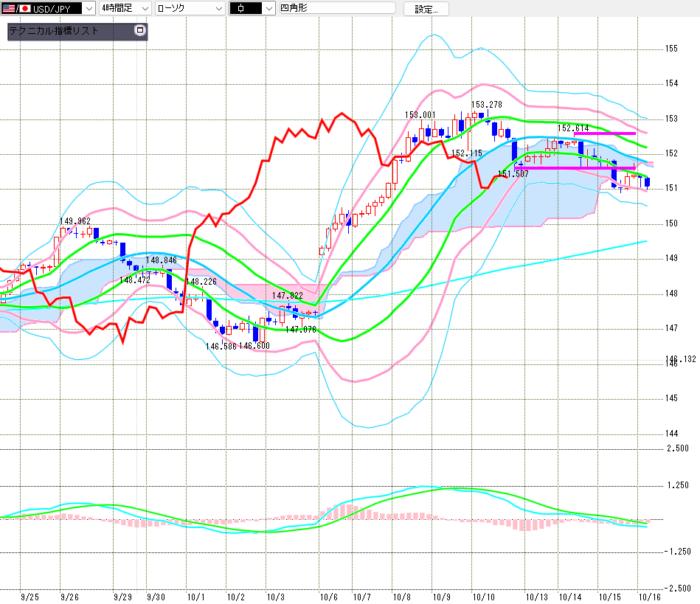Open the USD/JPY currency pair dropdown
The height and width of the screenshot is (604, 700).
pos(89,9)
